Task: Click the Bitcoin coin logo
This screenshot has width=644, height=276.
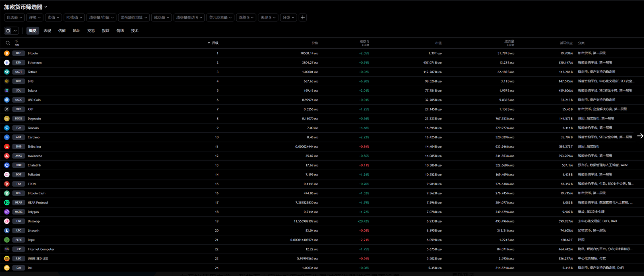Action: click(x=7, y=53)
